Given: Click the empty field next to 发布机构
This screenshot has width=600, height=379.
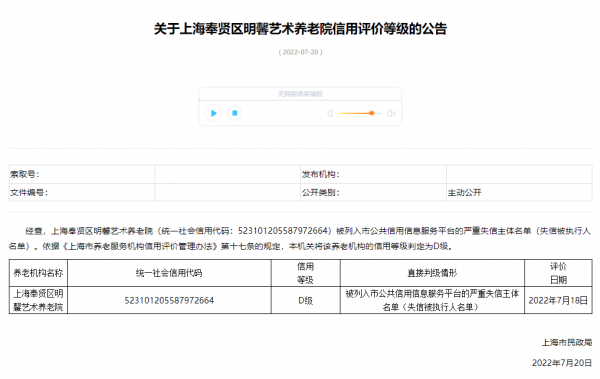Looking at the screenshot, I should (x=519, y=174).
